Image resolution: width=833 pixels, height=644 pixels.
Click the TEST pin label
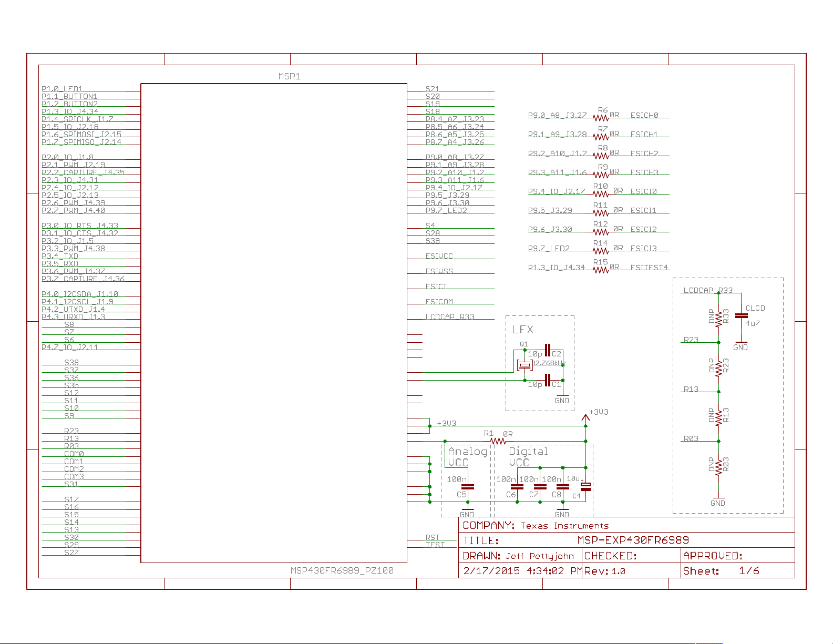click(435, 545)
